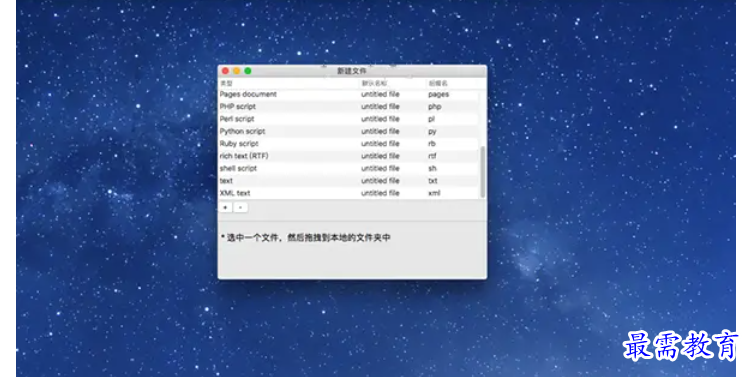Screen dimensions: 747x377
Task: Click "untitled file" in the XML text row
Action: [x=380, y=194]
